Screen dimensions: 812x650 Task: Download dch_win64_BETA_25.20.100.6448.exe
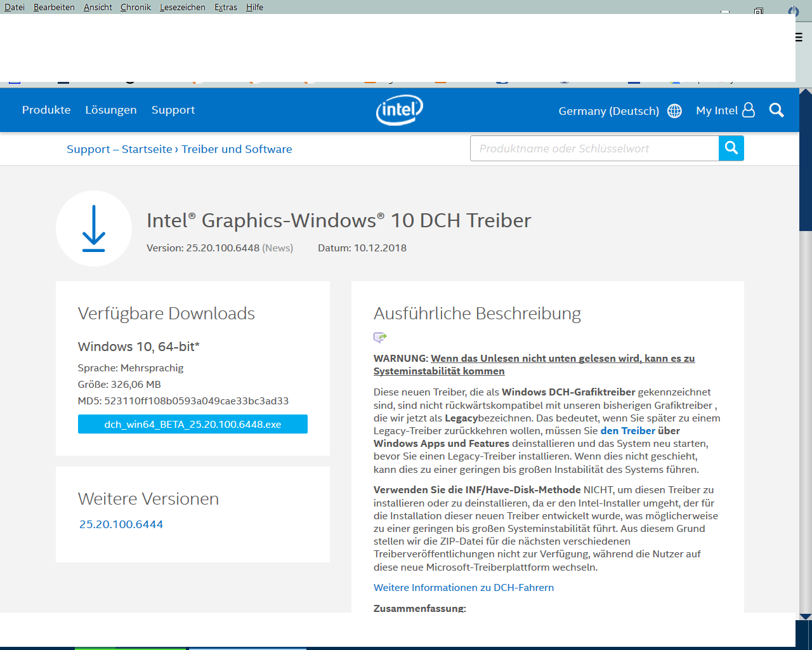point(193,424)
